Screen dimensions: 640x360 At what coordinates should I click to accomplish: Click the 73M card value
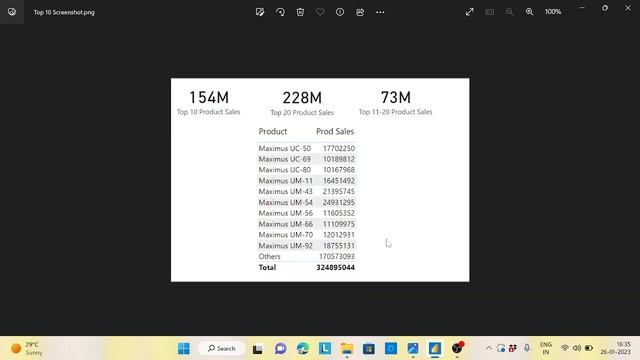click(396, 98)
